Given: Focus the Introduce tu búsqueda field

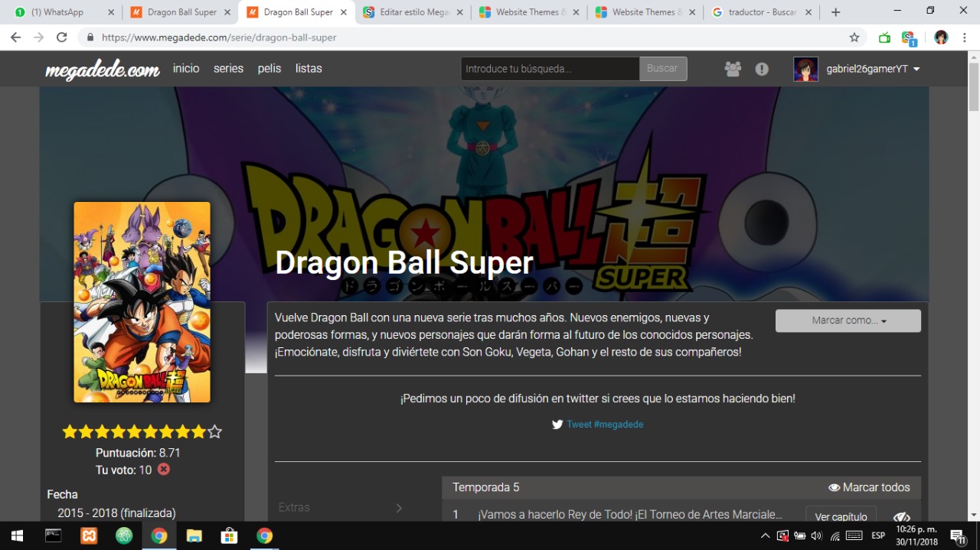Looking at the screenshot, I should pyautogui.click(x=550, y=69).
